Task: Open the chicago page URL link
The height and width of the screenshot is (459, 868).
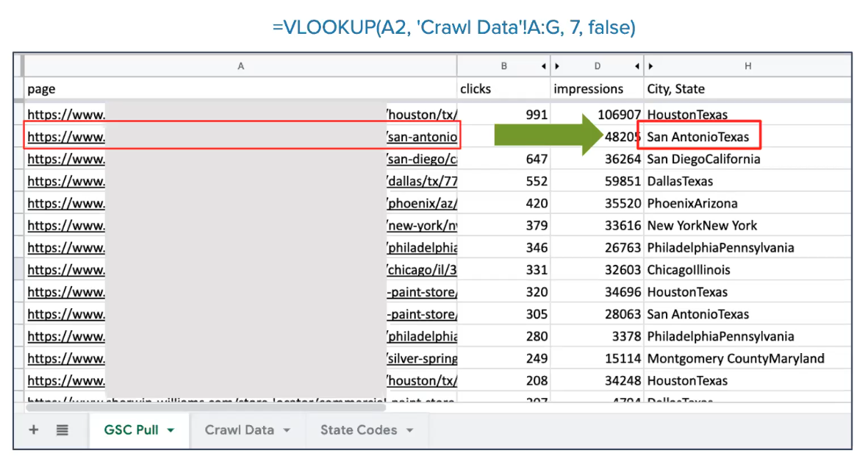Action: [x=423, y=270]
